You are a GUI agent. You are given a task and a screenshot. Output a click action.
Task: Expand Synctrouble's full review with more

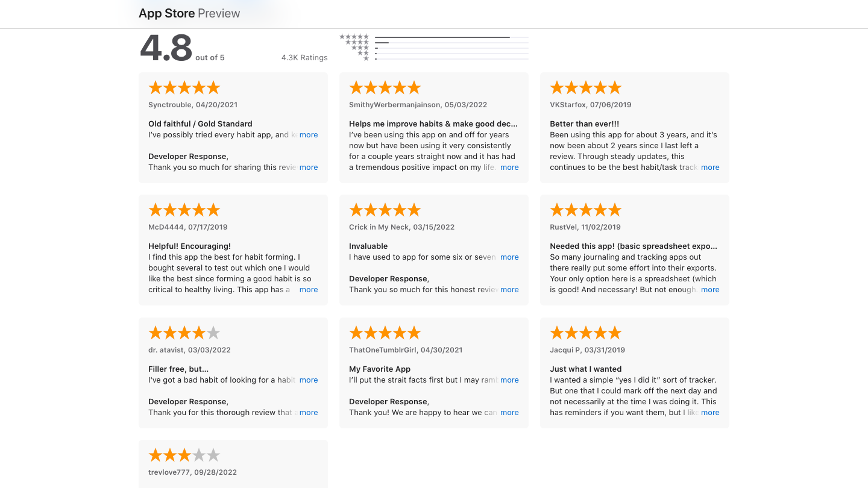pos(309,134)
